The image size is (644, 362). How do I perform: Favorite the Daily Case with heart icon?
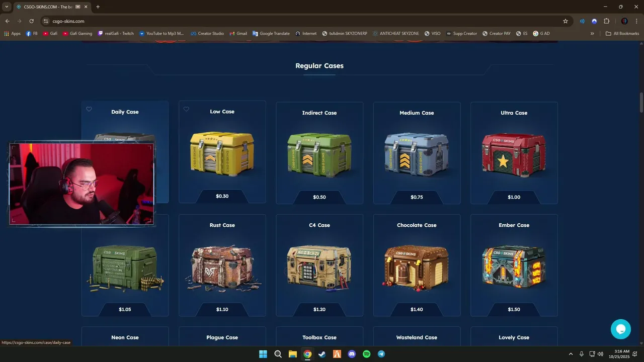(89, 109)
